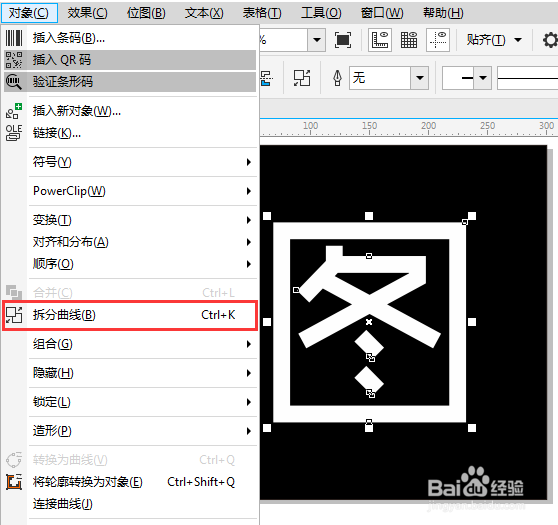Image resolution: width=558 pixels, height=525 pixels.
Task: Open the 窗口(W) menu
Action: (x=382, y=13)
